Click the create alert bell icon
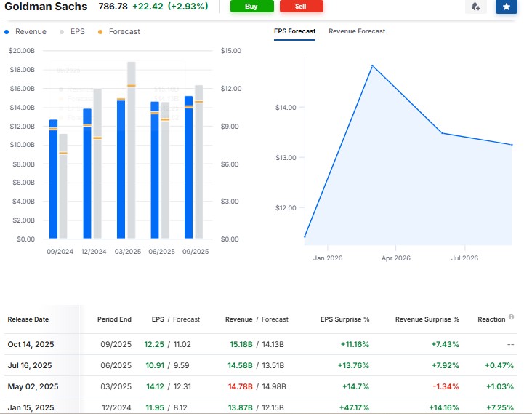The image size is (532, 414). pyautogui.click(x=475, y=7)
